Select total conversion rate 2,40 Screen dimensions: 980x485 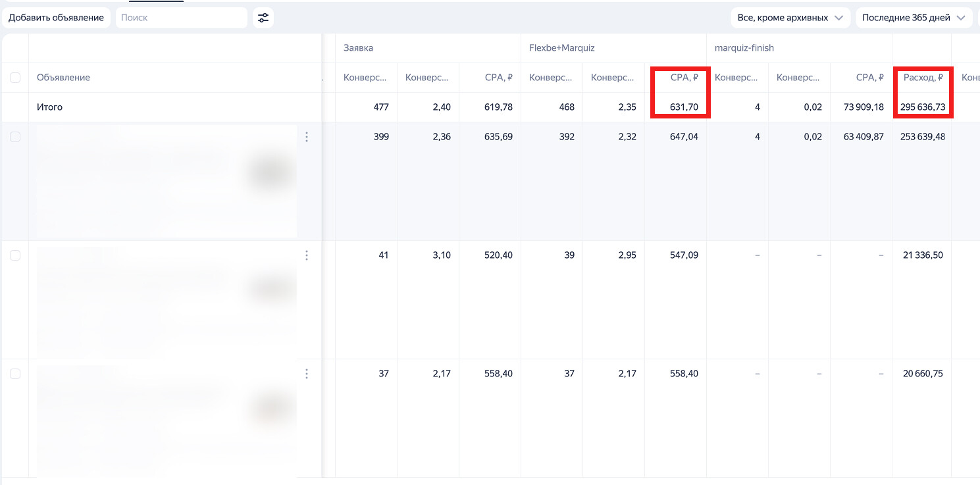point(442,107)
